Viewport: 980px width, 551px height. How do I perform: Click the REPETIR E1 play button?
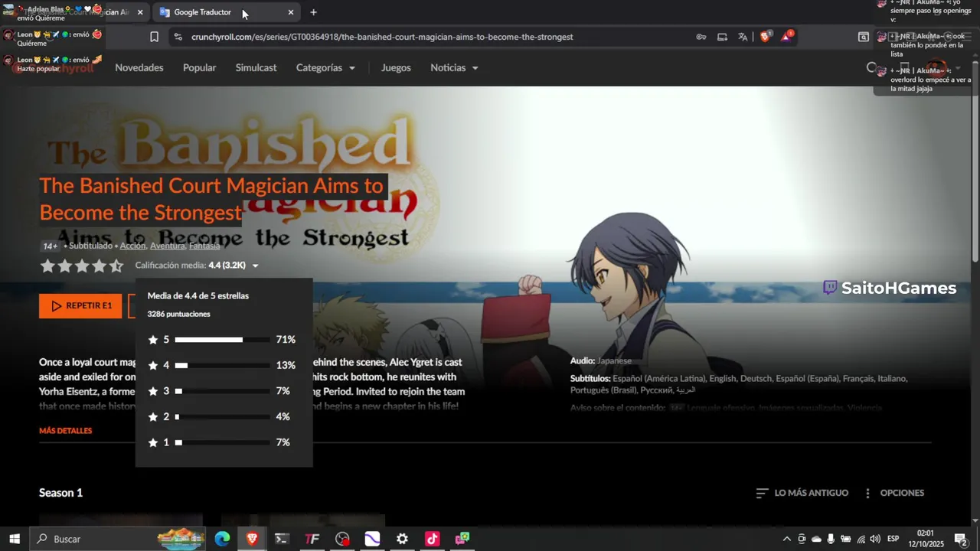click(x=80, y=305)
